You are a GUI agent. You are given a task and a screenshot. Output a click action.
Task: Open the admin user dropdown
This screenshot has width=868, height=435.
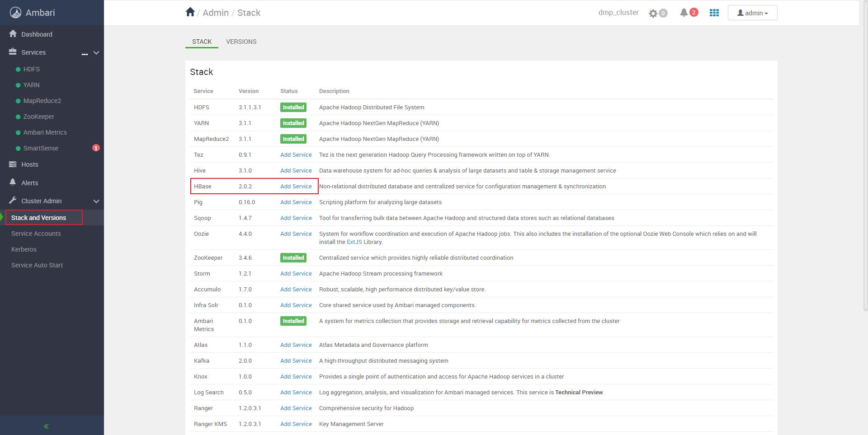(x=752, y=13)
